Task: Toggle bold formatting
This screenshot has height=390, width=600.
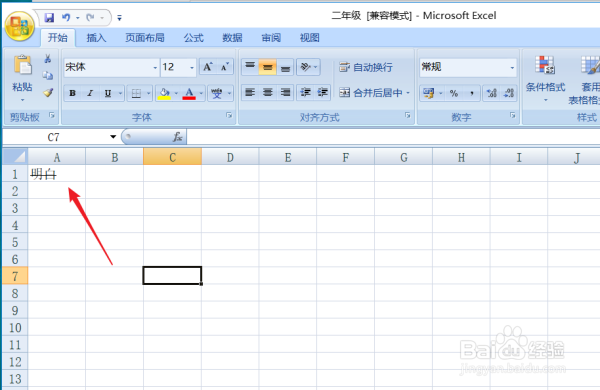Action: pyautogui.click(x=72, y=93)
